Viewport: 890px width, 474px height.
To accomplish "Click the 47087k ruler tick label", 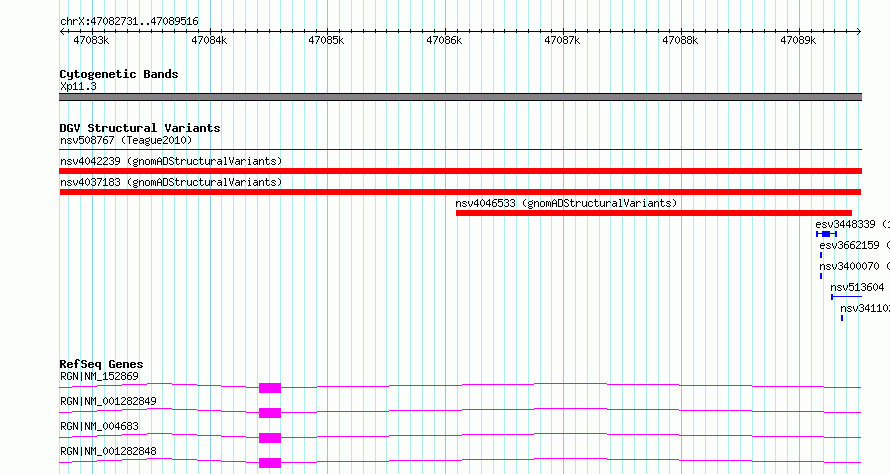I will click(562, 40).
